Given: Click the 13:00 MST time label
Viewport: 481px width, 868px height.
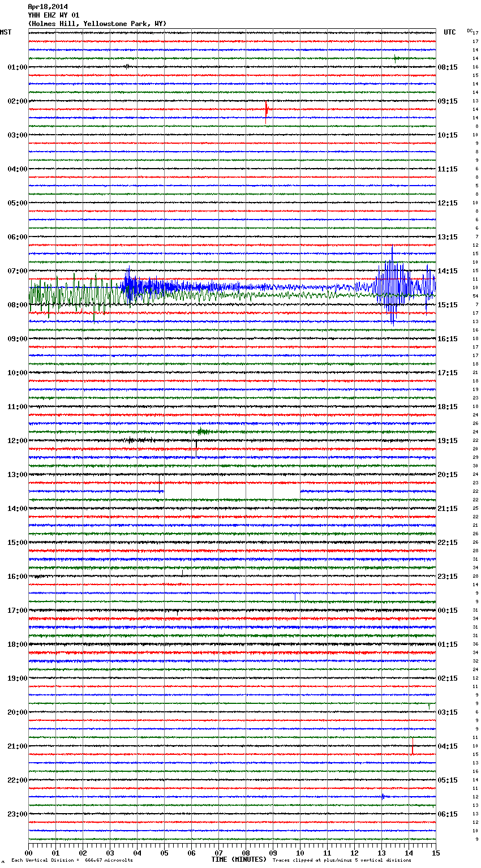Looking at the screenshot, I should tap(17, 475).
